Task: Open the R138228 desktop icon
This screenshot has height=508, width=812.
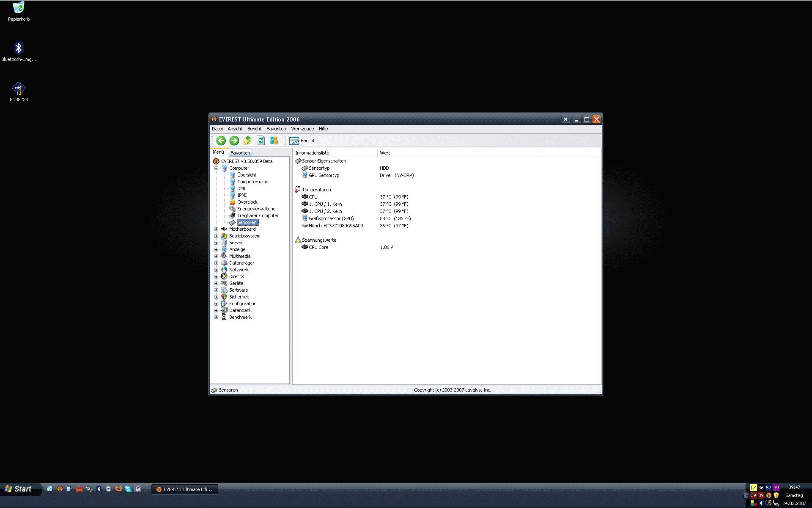Action: pos(19,92)
